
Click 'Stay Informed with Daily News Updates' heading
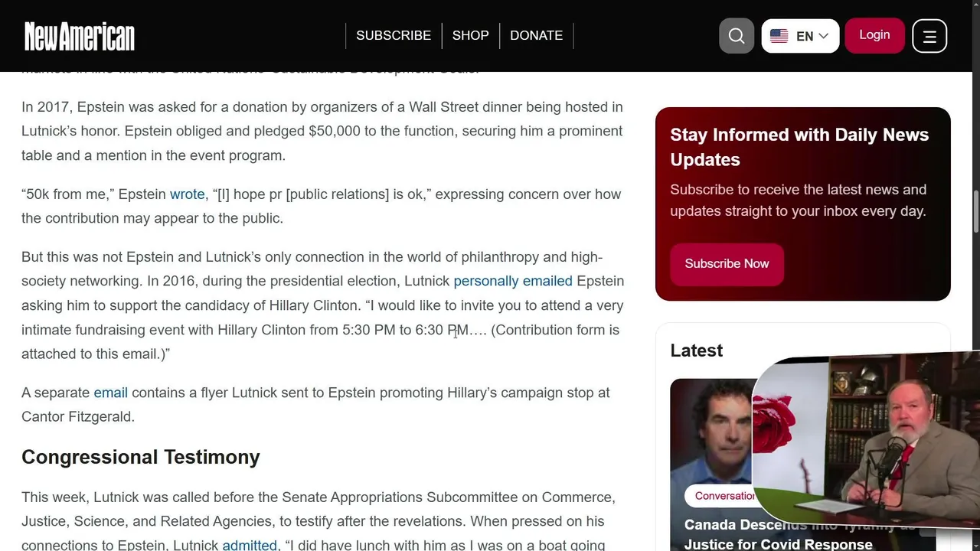(799, 147)
